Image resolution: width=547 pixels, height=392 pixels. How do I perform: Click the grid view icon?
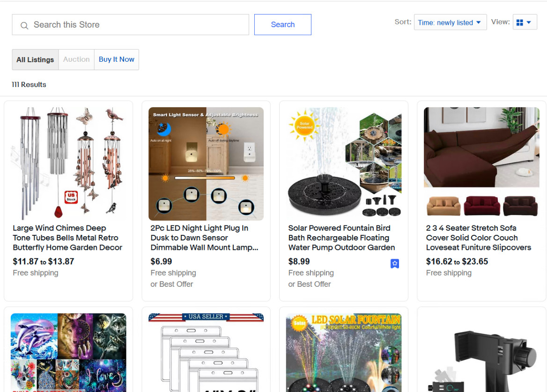click(519, 22)
